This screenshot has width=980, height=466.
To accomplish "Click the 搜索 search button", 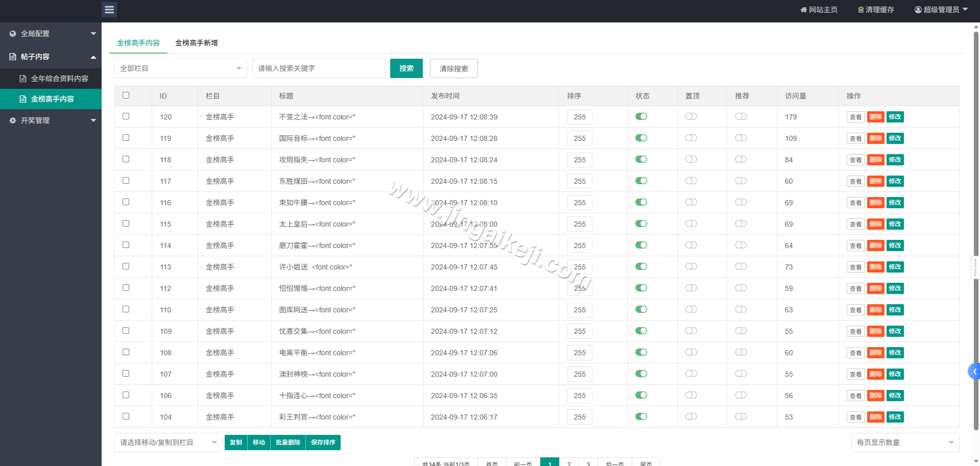I will click(x=406, y=68).
